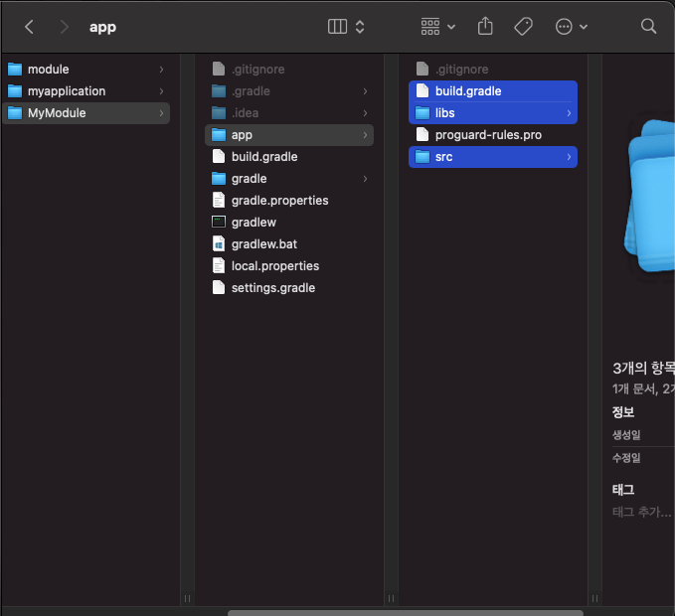Image resolution: width=675 pixels, height=616 pixels.
Task: Click the stacked folders preview thumbnail
Action: (x=649, y=196)
